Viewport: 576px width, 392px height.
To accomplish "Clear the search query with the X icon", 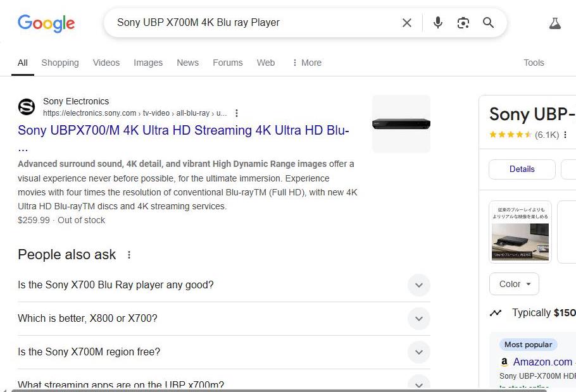I will pyautogui.click(x=406, y=23).
